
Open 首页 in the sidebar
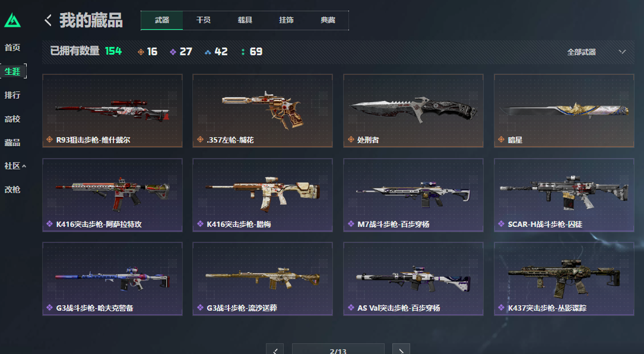[12, 48]
